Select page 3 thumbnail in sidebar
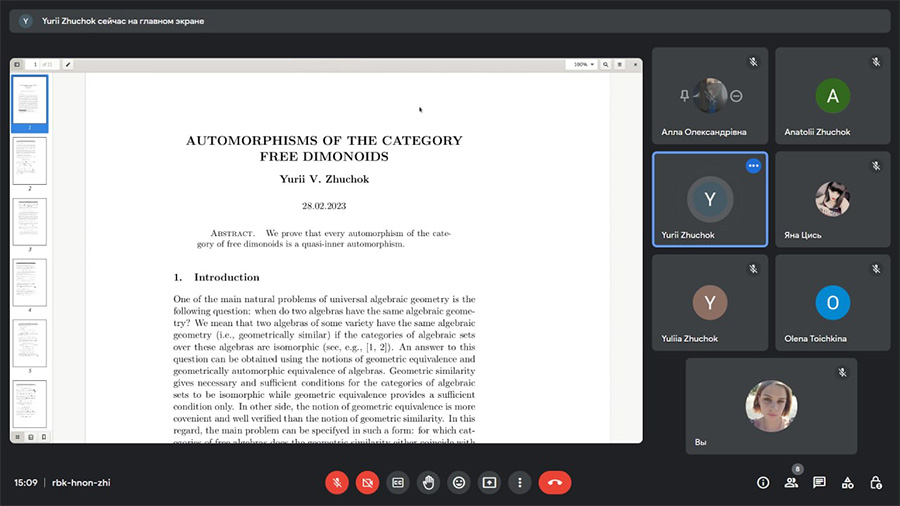Screen dimensions: 900x506 point(29,221)
